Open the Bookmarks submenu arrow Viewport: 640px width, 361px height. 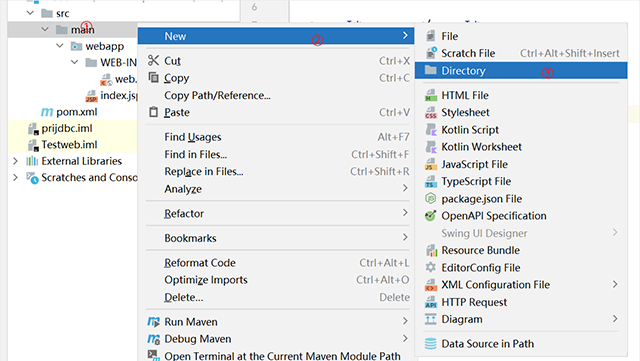(x=405, y=237)
